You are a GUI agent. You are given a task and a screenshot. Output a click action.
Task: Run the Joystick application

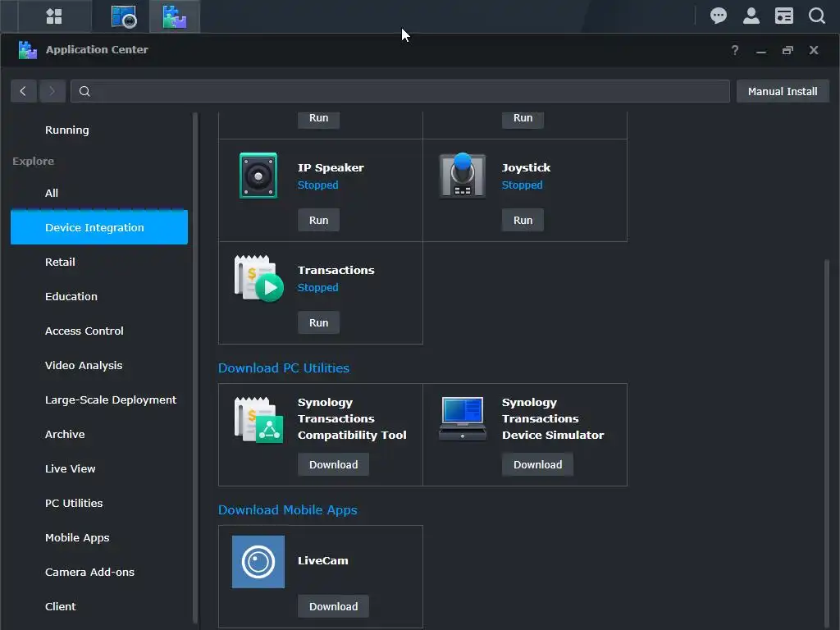coord(523,220)
